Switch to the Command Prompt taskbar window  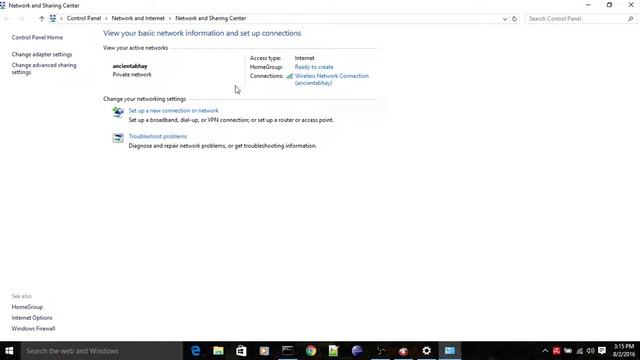287,351
